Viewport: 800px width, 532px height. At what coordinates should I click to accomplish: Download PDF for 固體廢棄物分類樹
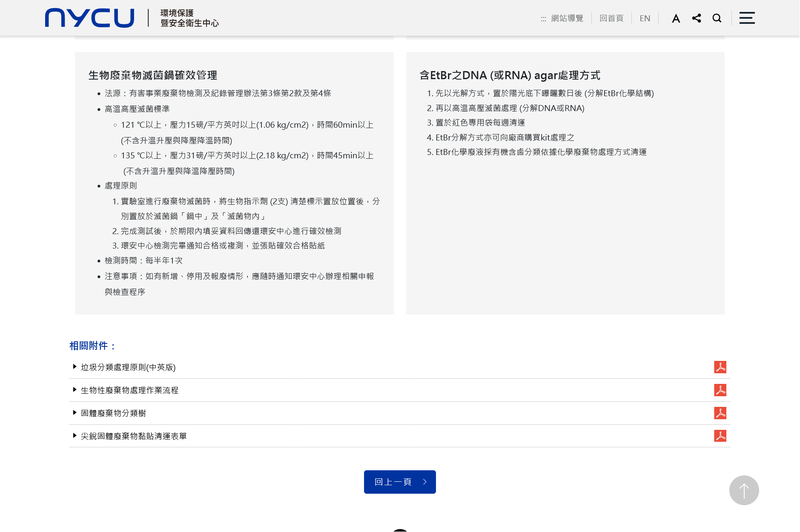(x=720, y=413)
